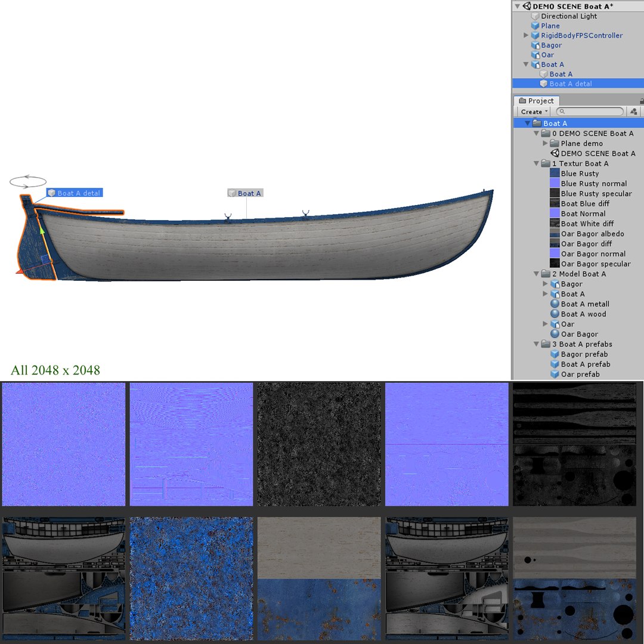Open the Create dropdown in Project panel
This screenshot has height=644, width=644.
click(x=534, y=112)
